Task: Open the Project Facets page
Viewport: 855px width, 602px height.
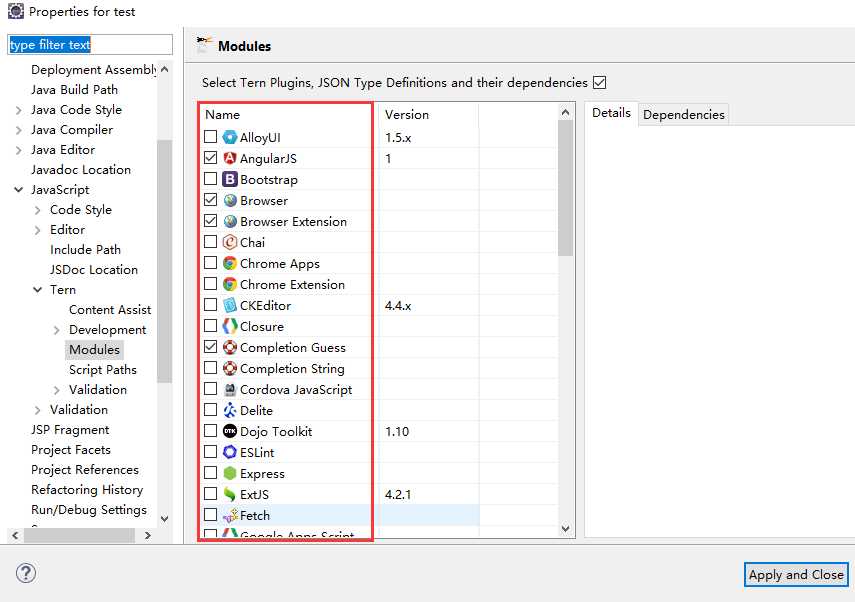Action: coord(71,450)
